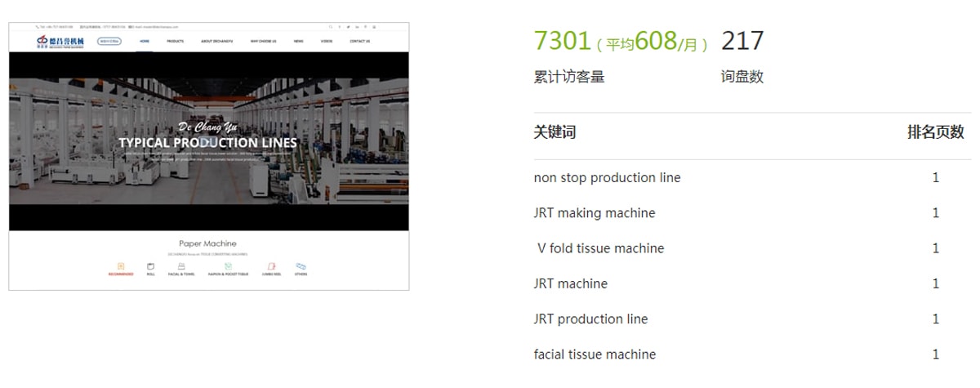Click the Recommended category icon

coord(121,266)
